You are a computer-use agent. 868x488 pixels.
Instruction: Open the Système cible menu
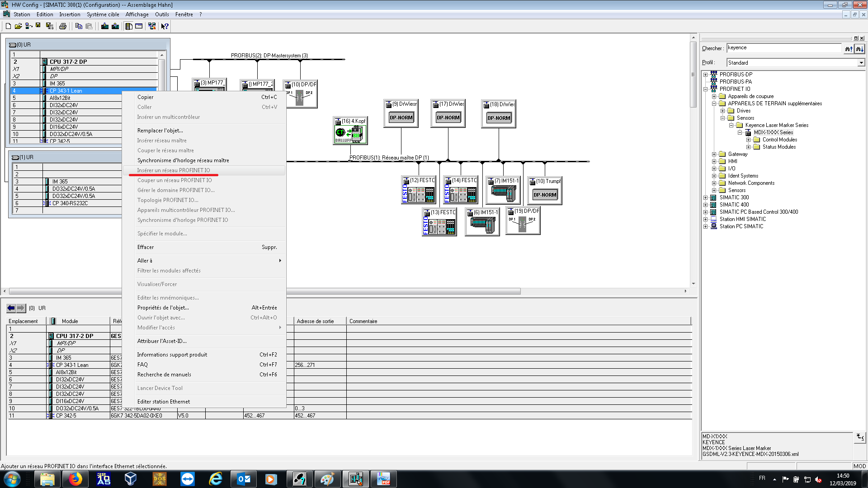pos(103,14)
